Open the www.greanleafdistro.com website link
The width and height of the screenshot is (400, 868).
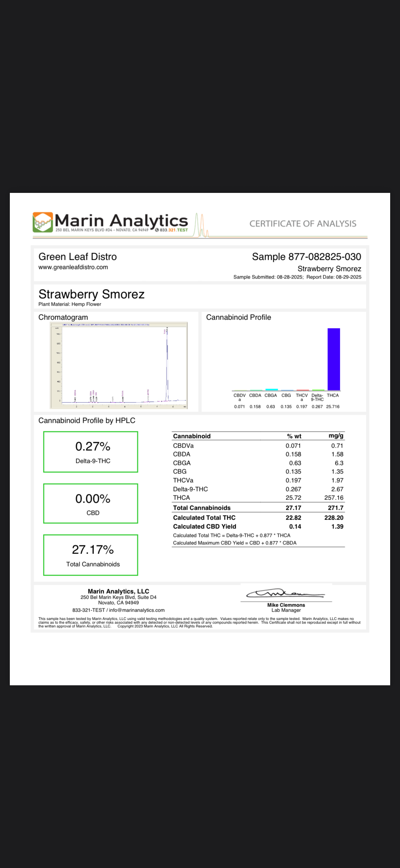tap(73, 267)
